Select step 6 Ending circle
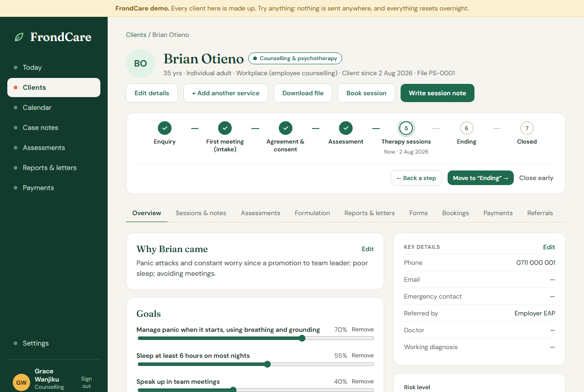 coord(466,128)
